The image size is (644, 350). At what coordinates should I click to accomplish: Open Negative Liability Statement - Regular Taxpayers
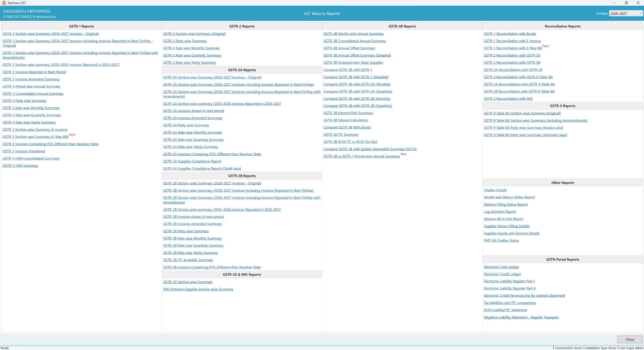coord(521,317)
